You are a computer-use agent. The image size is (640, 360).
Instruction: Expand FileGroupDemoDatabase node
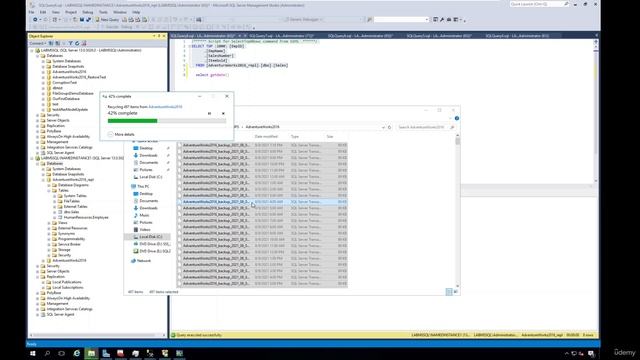tap(43, 93)
